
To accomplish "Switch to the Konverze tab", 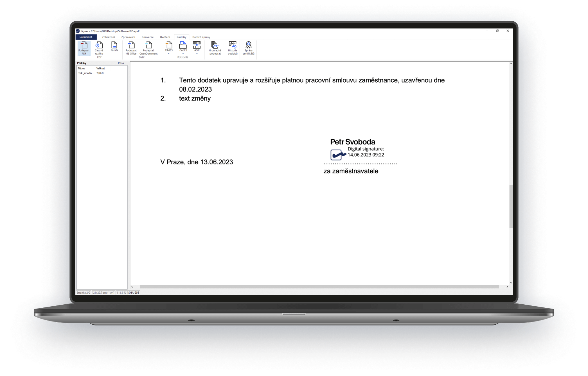I will [x=148, y=37].
